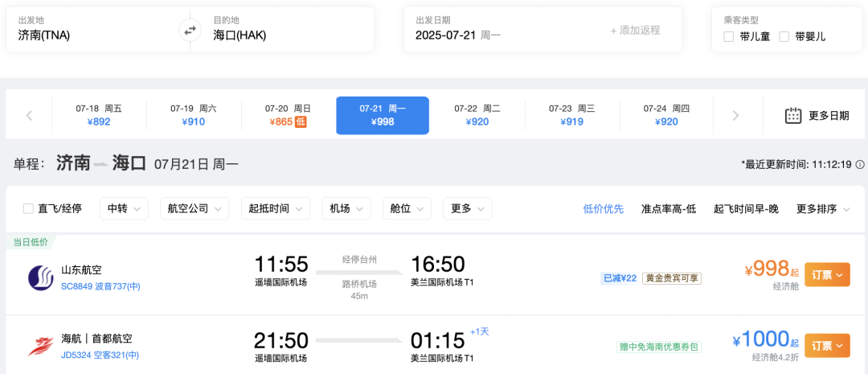Open the 航空公司 filter dropdown
This screenshot has height=374, width=868.
(x=194, y=209)
